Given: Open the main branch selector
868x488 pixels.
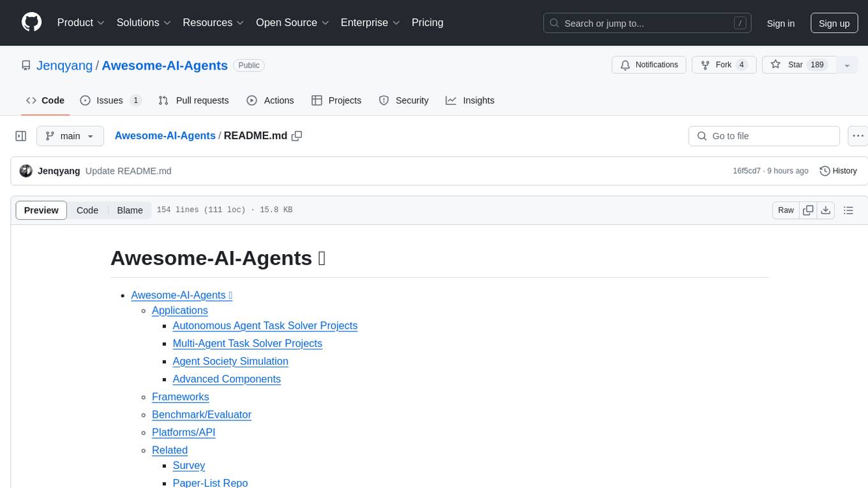Looking at the screenshot, I should (70, 136).
